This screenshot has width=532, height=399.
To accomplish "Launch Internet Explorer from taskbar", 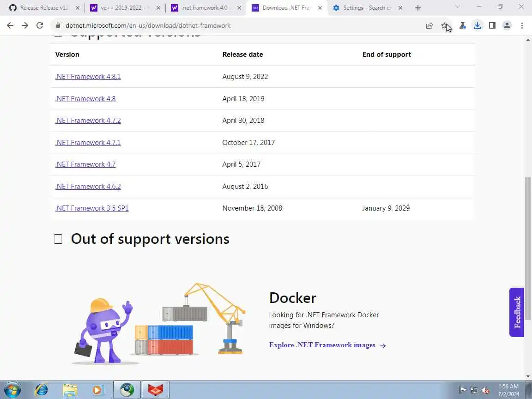I will 42,390.
